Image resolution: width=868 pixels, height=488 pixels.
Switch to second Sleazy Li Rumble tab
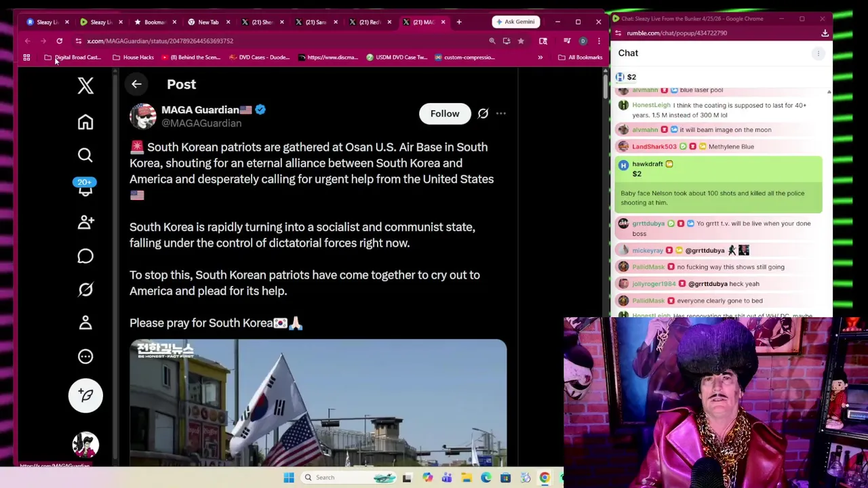(101, 22)
